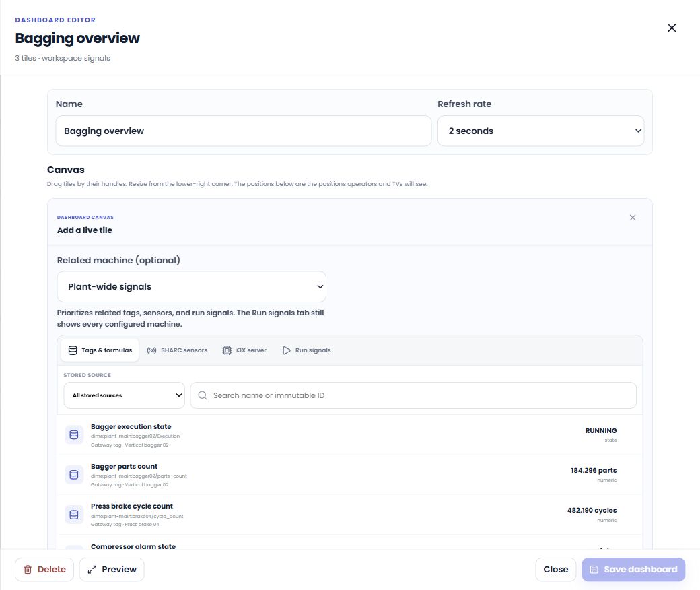Open the Refresh rate dropdown

(540, 131)
